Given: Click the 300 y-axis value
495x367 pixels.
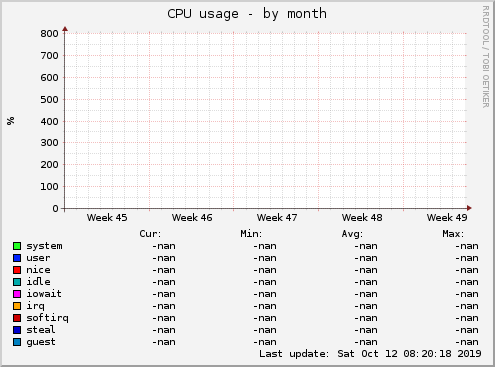Looking at the screenshot, I should click(x=49, y=143).
